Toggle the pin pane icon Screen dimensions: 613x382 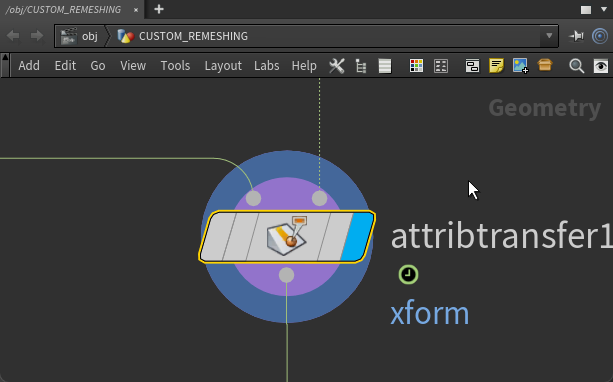click(576, 36)
